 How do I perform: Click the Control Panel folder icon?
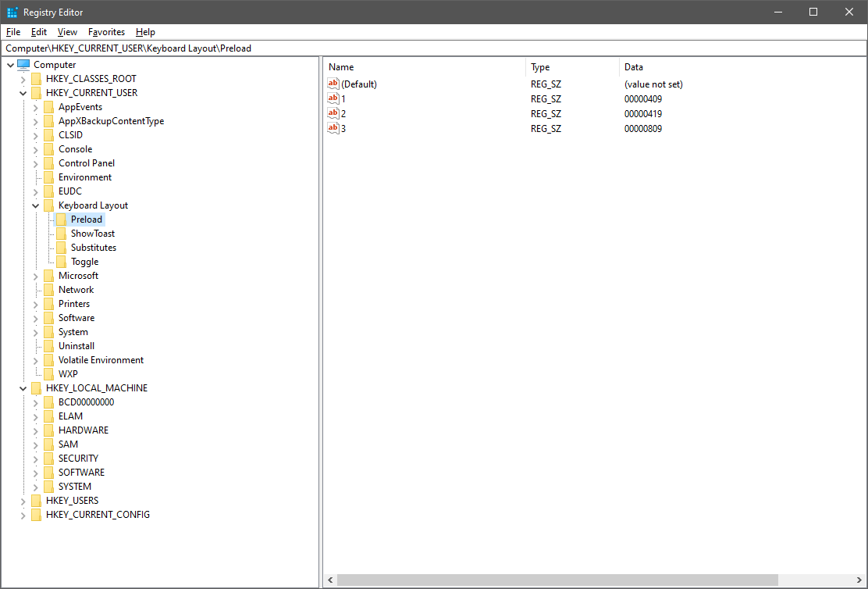pyautogui.click(x=48, y=163)
